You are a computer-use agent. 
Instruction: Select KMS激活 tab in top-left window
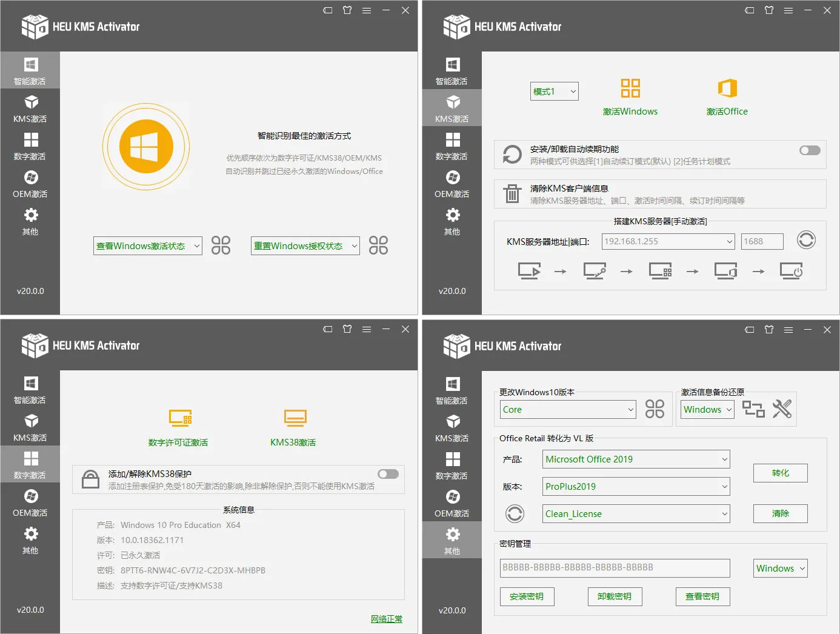click(30, 108)
